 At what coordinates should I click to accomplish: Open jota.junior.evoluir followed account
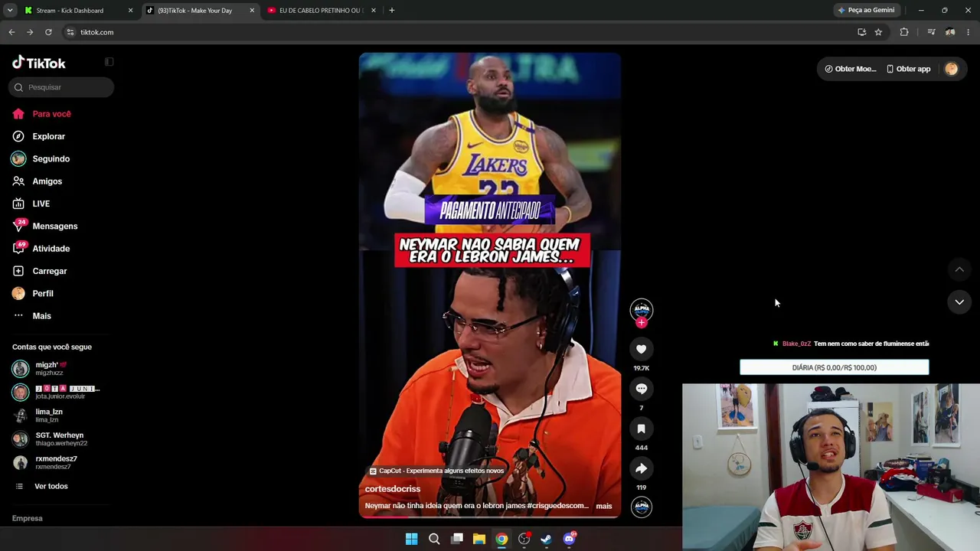56,392
